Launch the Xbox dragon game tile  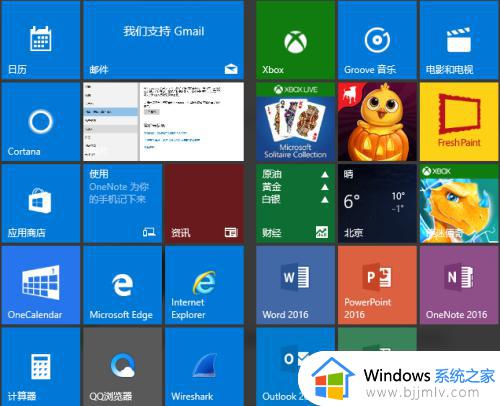click(x=460, y=203)
